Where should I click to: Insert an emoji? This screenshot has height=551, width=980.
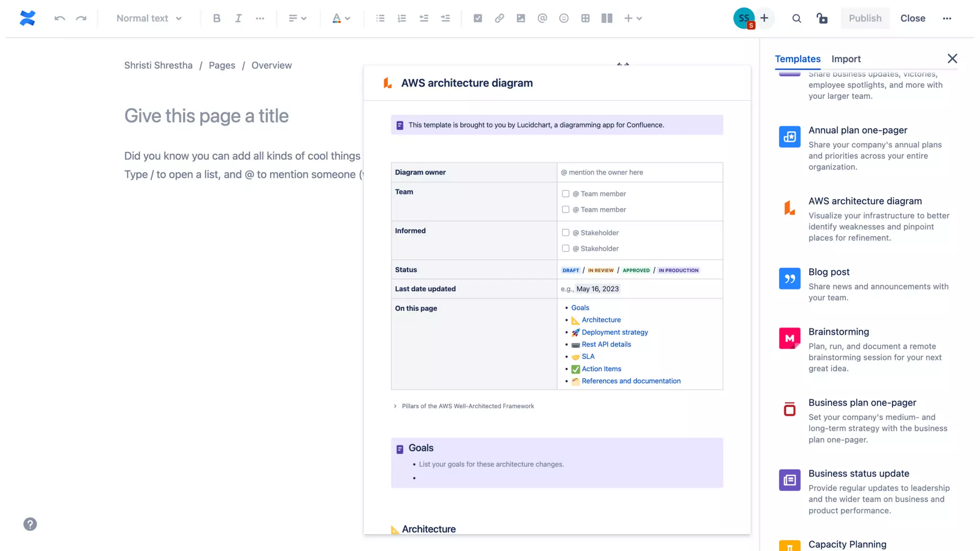(564, 18)
